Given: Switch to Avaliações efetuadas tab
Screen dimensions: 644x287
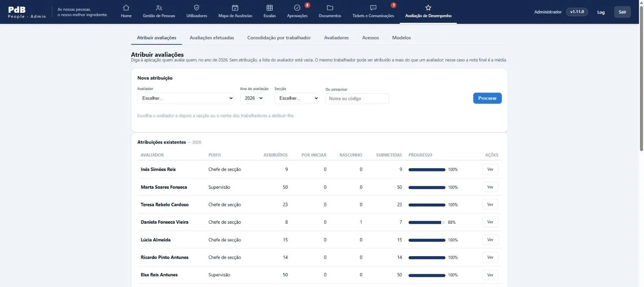Looking at the screenshot, I should (212, 37).
